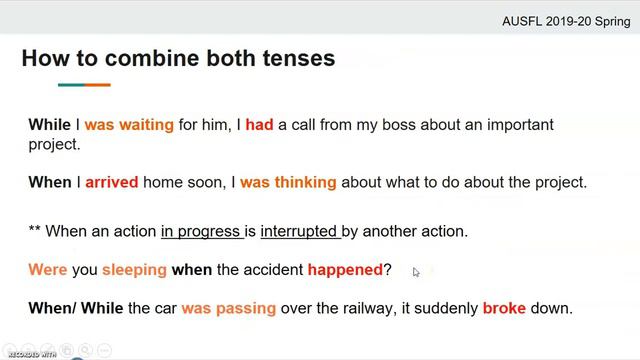The width and height of the screenshot is (640, 360).
Task: Click the 'Recorded with' watermark
Action: coord(33,355)
